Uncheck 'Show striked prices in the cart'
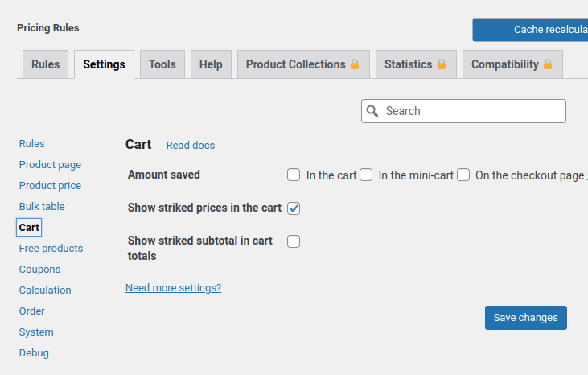588x375 pixels. 294,208
